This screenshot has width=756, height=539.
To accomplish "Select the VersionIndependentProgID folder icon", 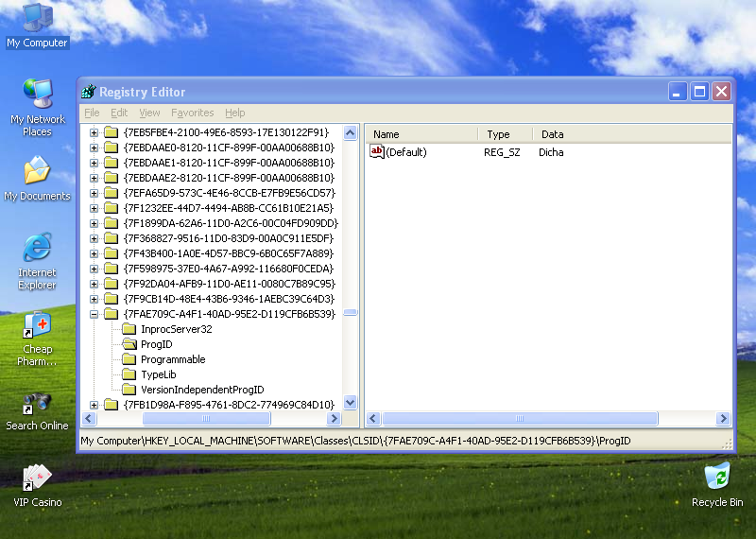I will (x=129, y=390).
